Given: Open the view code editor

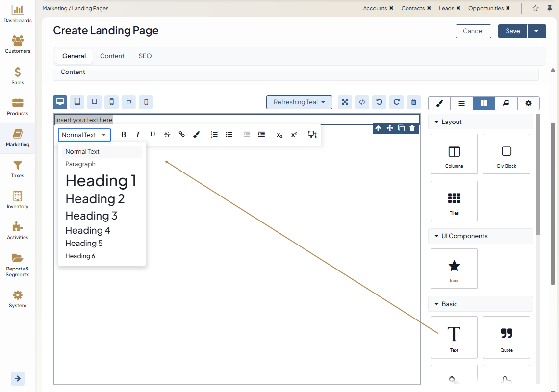Looking at the screenshot, I should click(362, 102).
